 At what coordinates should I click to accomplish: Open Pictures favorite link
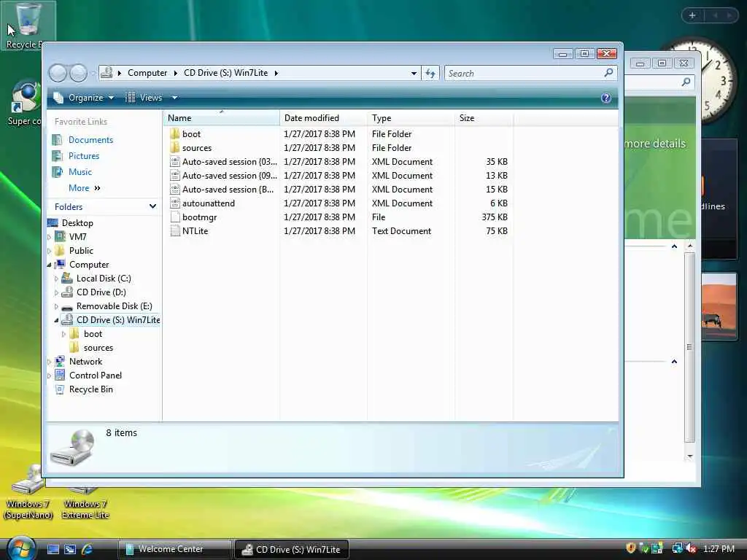[84, 156]
